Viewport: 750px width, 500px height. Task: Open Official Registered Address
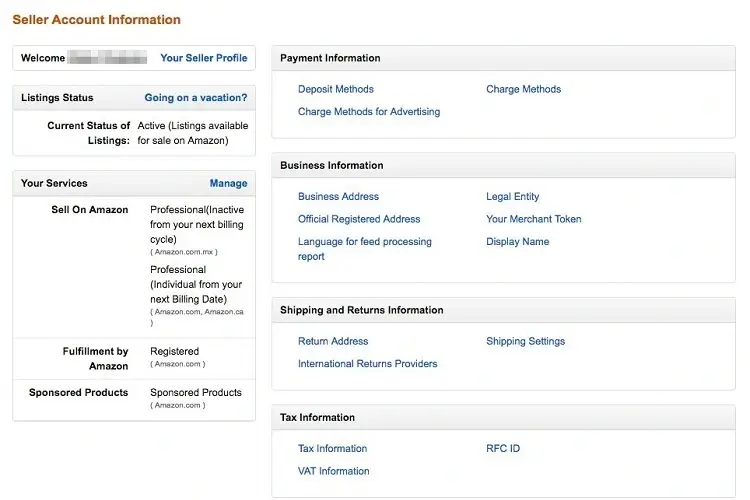pyautogui.click(x=359, y=219)
